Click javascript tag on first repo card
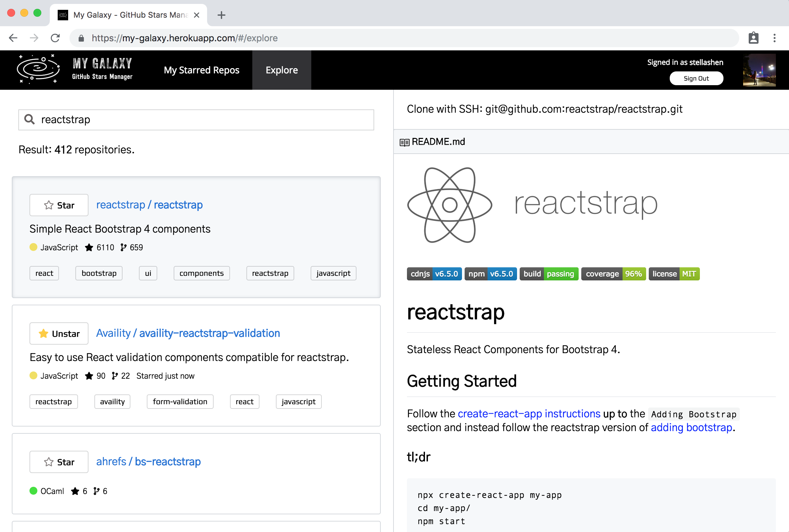789x532 pixels. coord(333,273)
